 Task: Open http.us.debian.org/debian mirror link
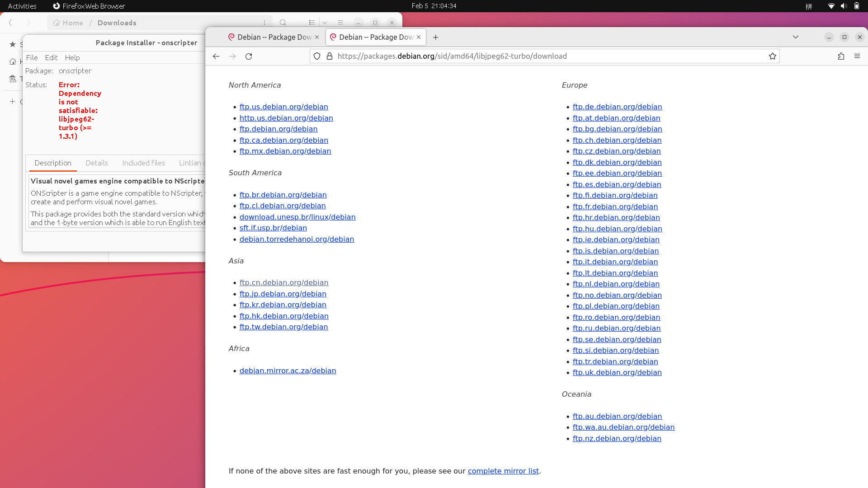click(x=286, y=118)
